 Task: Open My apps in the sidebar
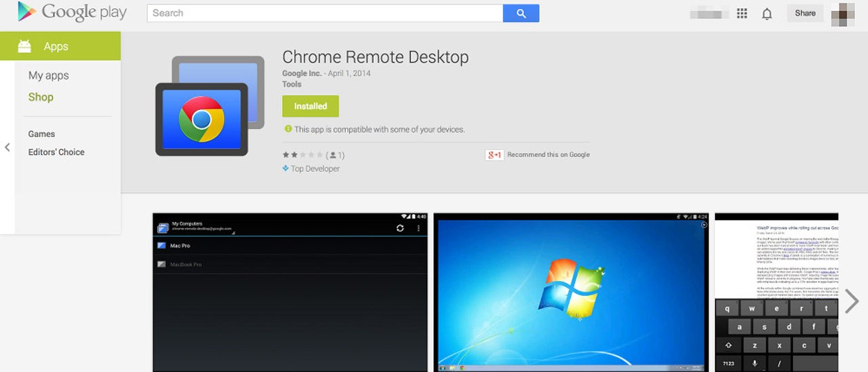[x=49, y=75]
